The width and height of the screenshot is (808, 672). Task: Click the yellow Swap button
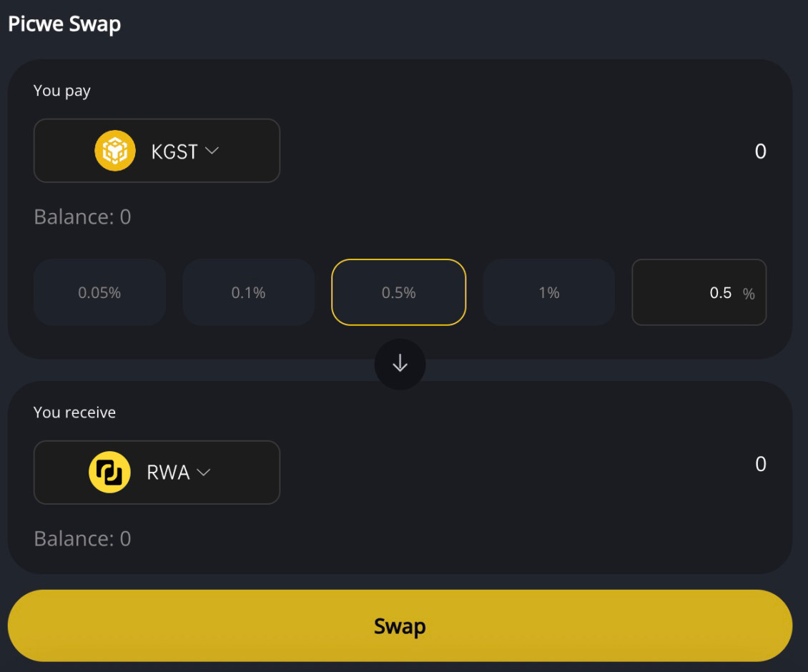coord(400,626)
